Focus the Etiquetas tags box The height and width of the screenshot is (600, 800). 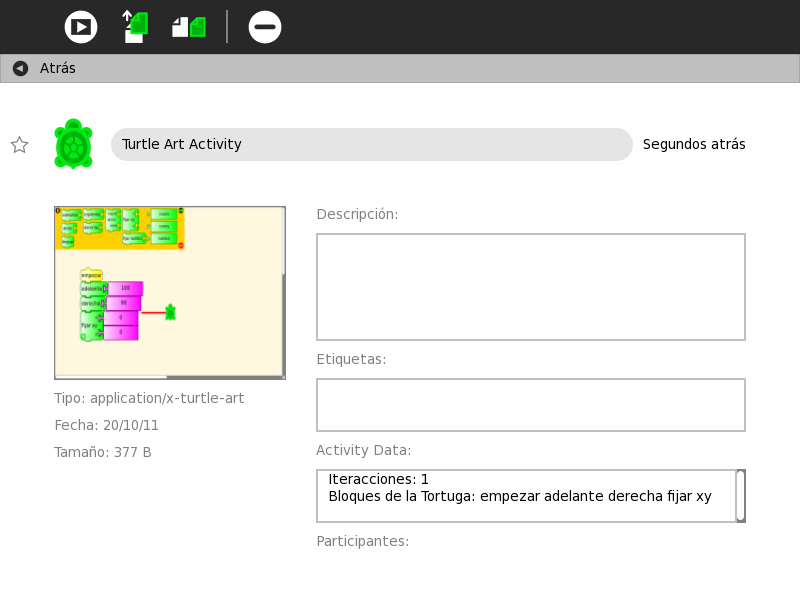(530, 405)
